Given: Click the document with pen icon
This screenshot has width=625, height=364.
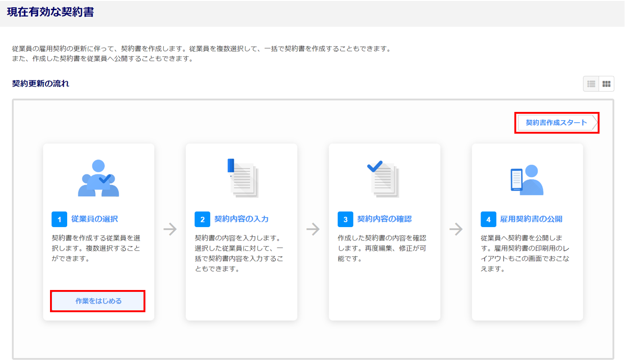Looking at the screenshot, I should pyautogui.click(x=242, y=179).
